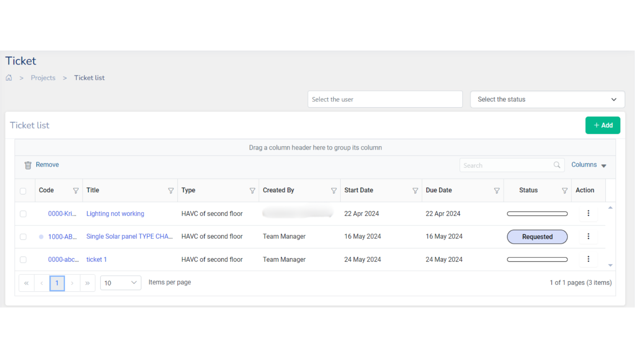Toggle the select-all checkbox in table header

tap(23, 191)
